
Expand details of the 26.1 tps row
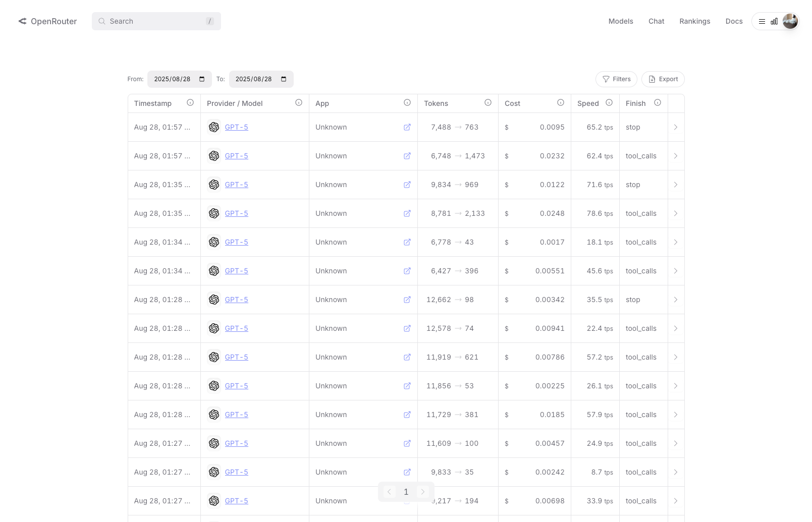(676, 386)
